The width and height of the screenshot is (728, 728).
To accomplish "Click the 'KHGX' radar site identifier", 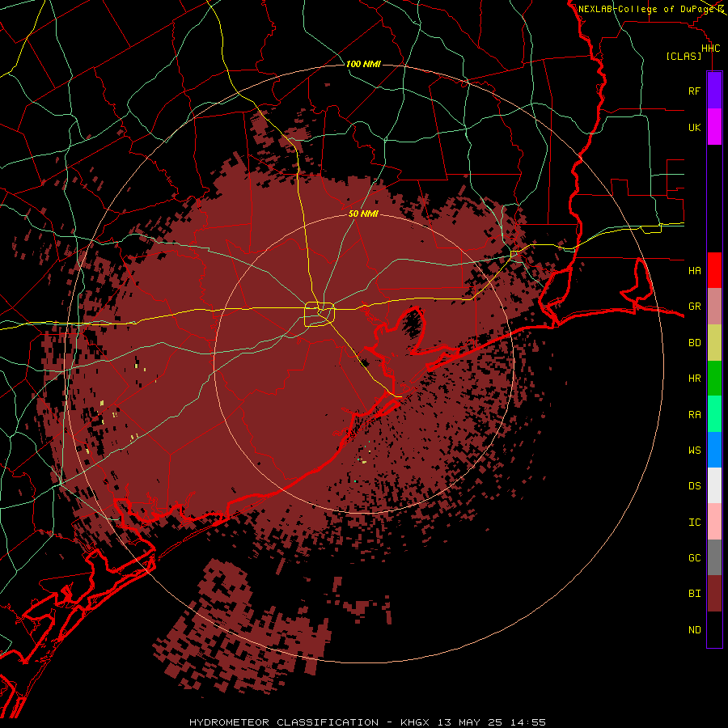I will click(x=415, y=722).
